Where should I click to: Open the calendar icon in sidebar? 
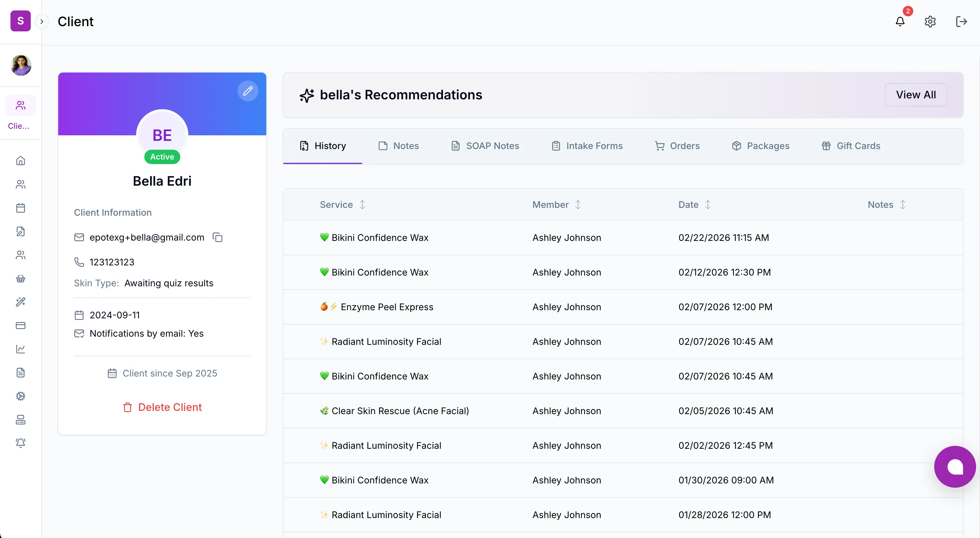click(x=21, y=208)
